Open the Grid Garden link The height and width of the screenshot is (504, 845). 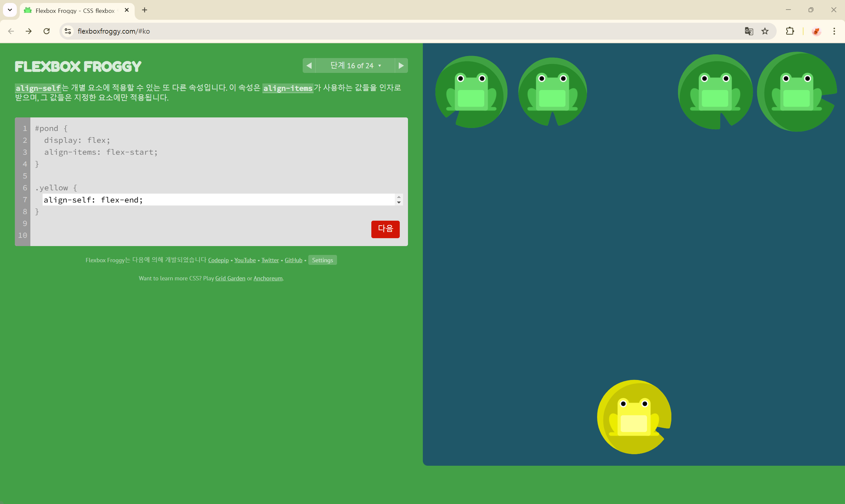(230, 278)
